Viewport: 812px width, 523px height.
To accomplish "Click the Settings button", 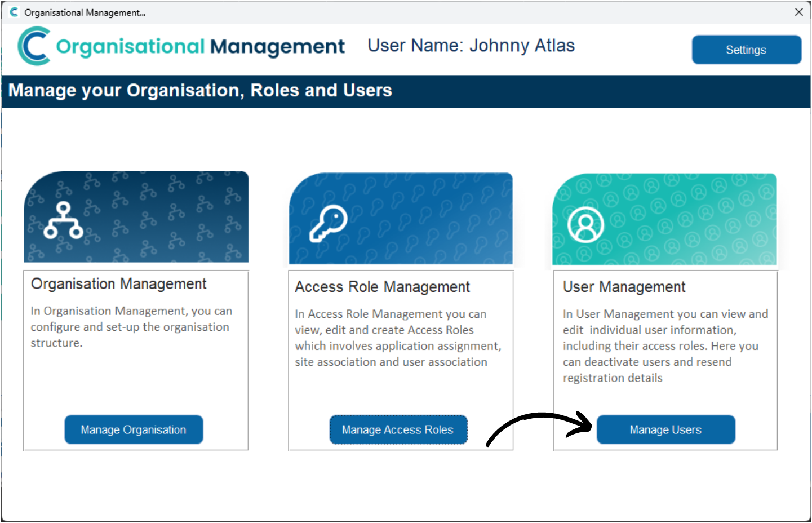I will click(746, 50).
